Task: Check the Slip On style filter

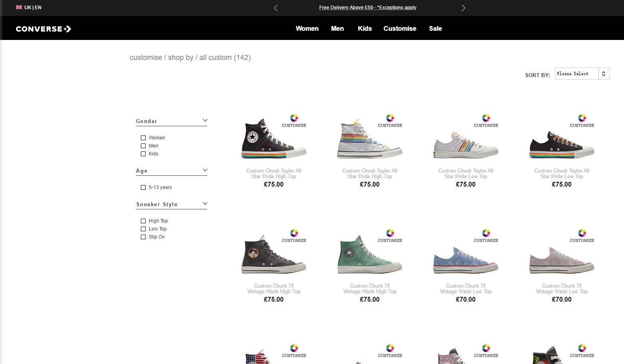Action: [143, 237]
